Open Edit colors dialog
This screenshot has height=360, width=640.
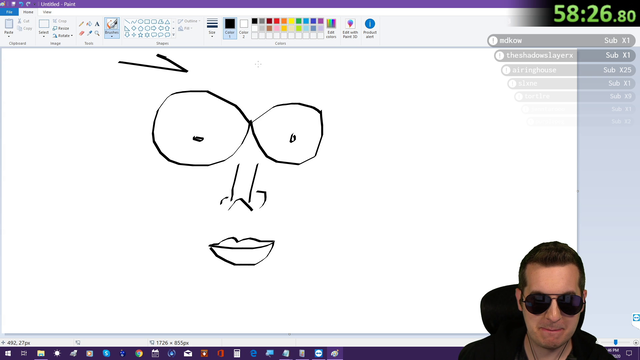click(331, 28)
